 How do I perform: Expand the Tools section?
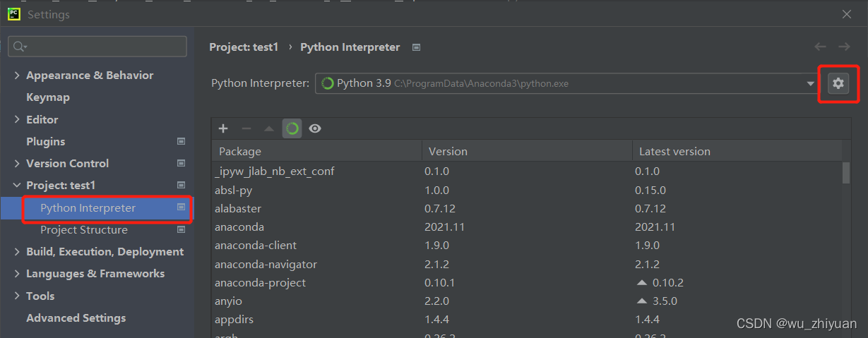(17, 296)
